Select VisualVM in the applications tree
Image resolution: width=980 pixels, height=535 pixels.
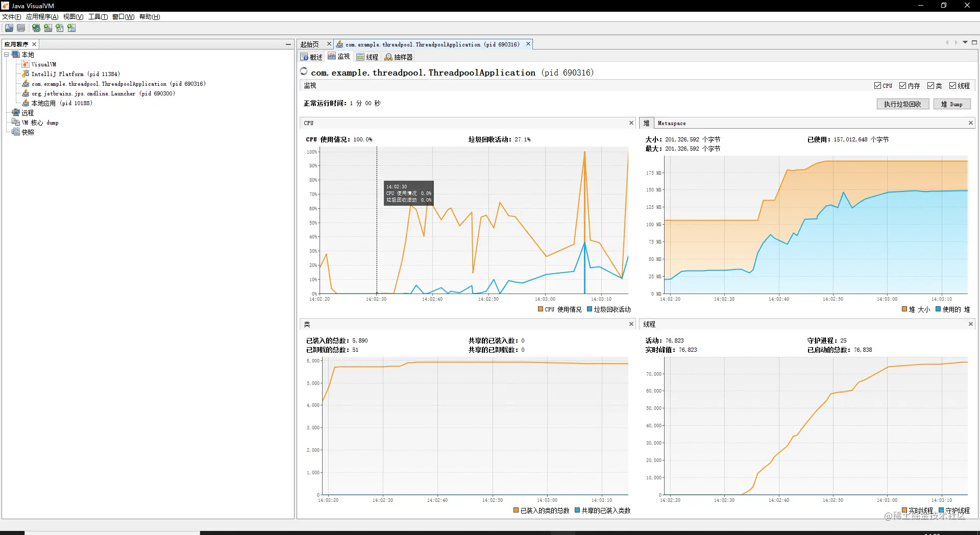(x=44, y=64)
